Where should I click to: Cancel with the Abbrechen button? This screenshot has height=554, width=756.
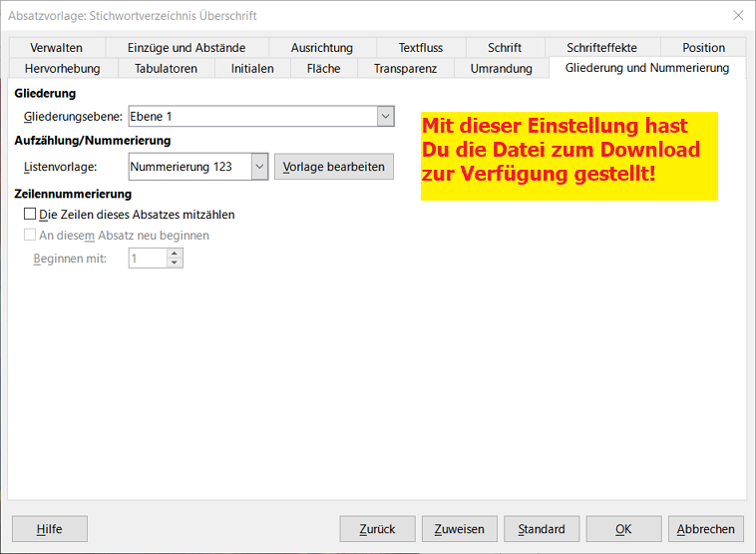[705, 529]
